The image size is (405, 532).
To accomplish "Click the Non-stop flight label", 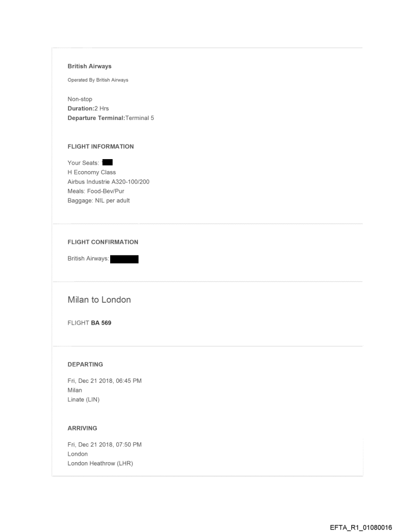I will [80, 99].
